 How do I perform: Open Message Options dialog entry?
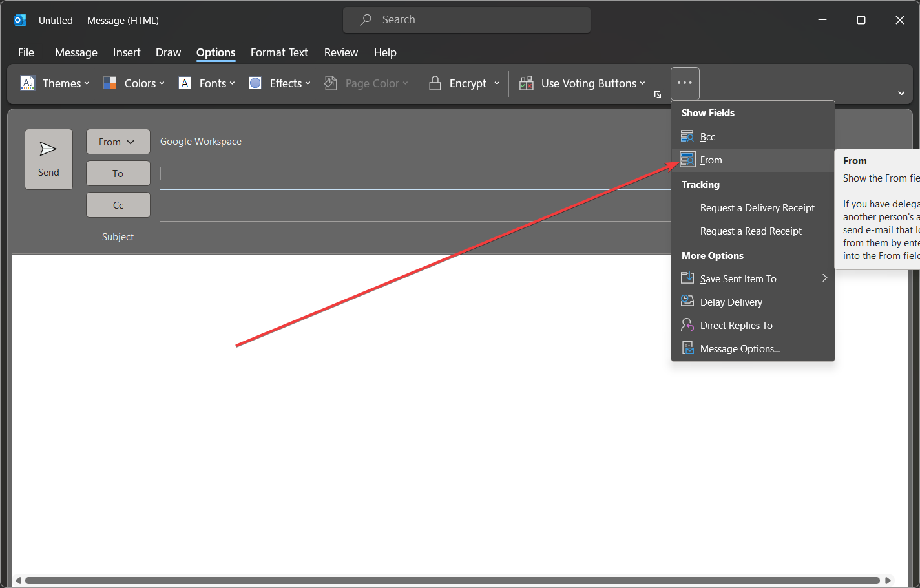click(753, 348)
